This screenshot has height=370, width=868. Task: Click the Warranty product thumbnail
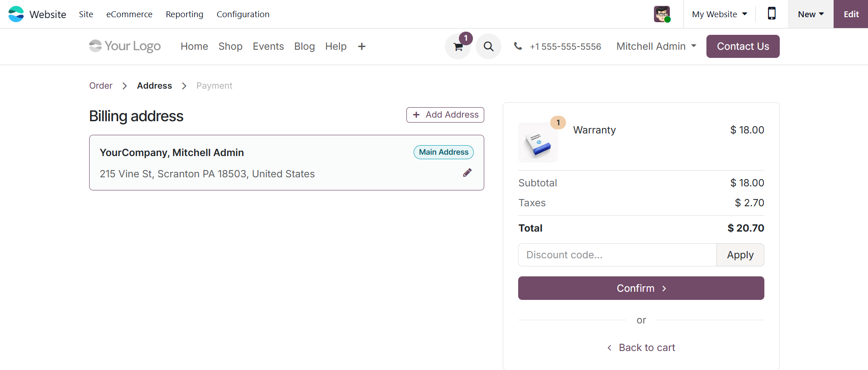pyautogui.click(x=538, y=142)
